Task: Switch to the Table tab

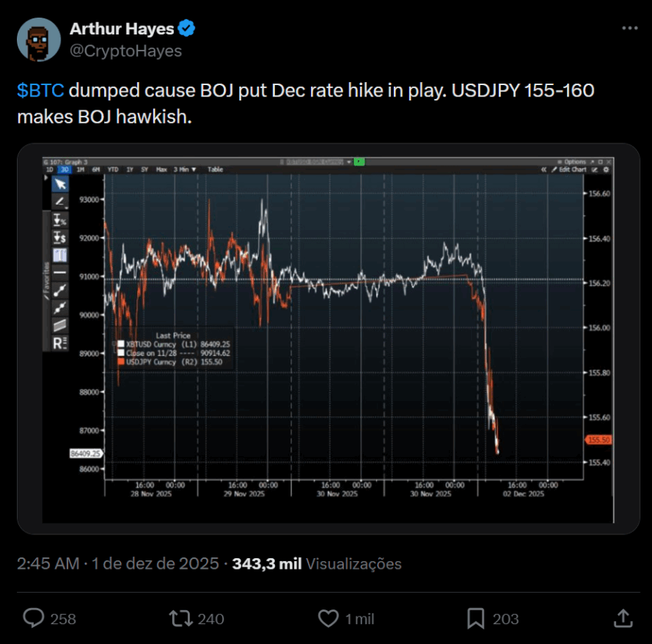Action: click(x=215, y=170)
